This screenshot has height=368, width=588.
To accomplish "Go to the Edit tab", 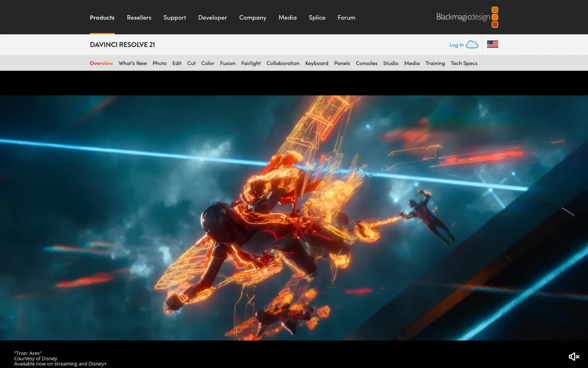I will click(x=177, y=63).
